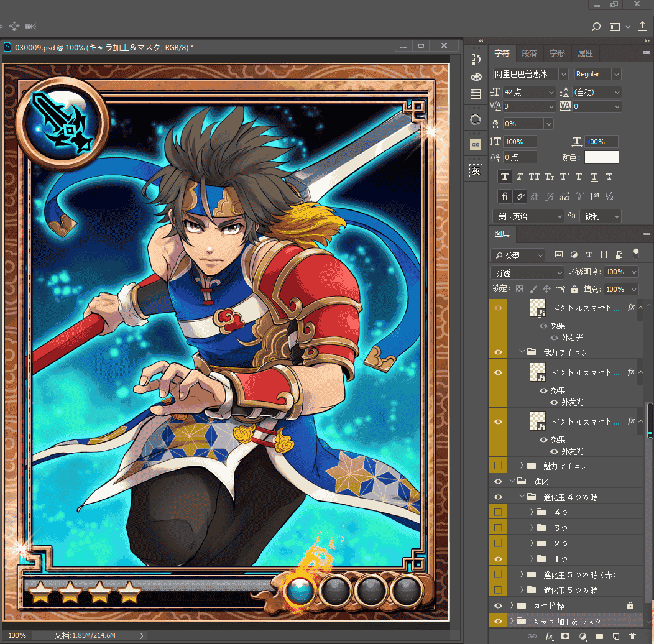Apply all caps text style

tap(534, 177)
